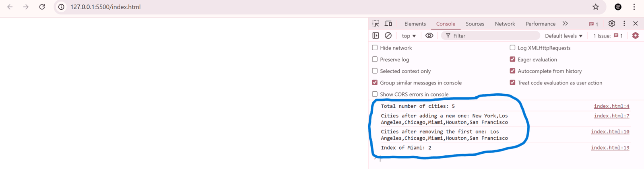Reload the page

pyautogui.click(x=42, y=7)
